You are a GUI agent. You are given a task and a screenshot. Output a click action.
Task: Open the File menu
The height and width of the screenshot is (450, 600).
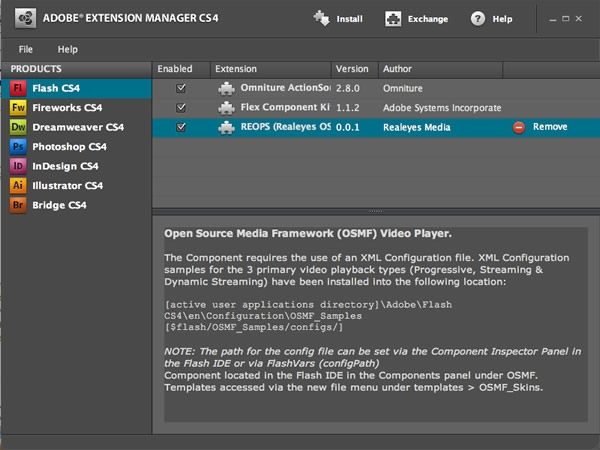point(26,49)
